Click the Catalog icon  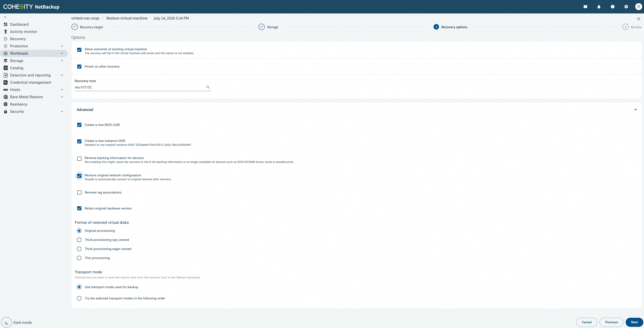[6, 68]
